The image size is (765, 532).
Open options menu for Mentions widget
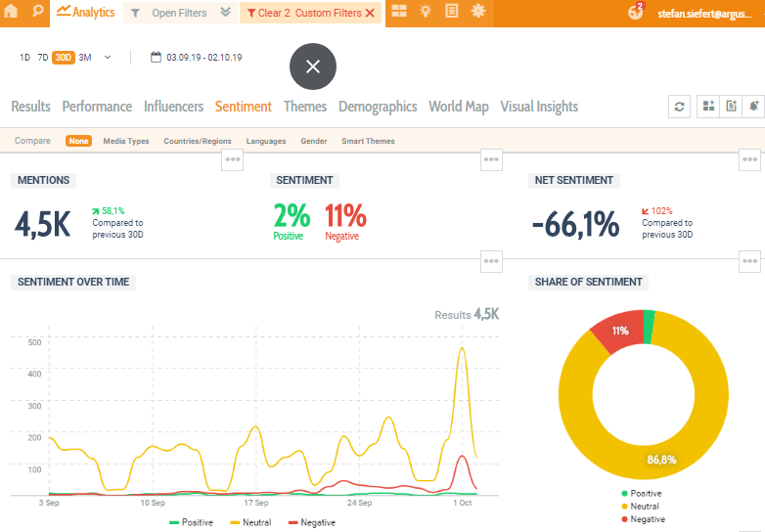(232, 159)
